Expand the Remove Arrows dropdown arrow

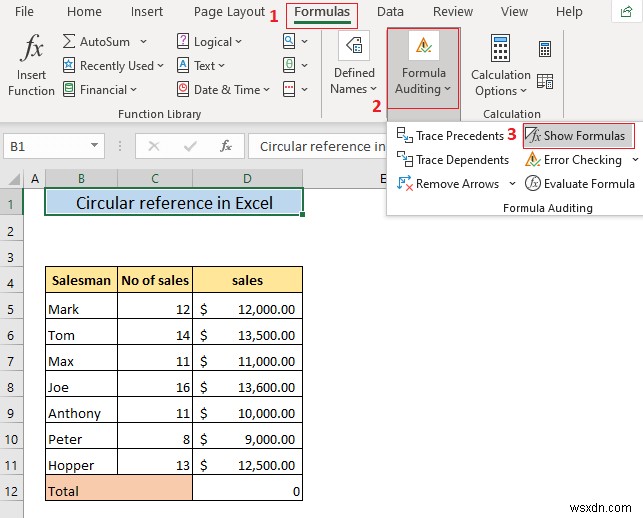(512, 184)
